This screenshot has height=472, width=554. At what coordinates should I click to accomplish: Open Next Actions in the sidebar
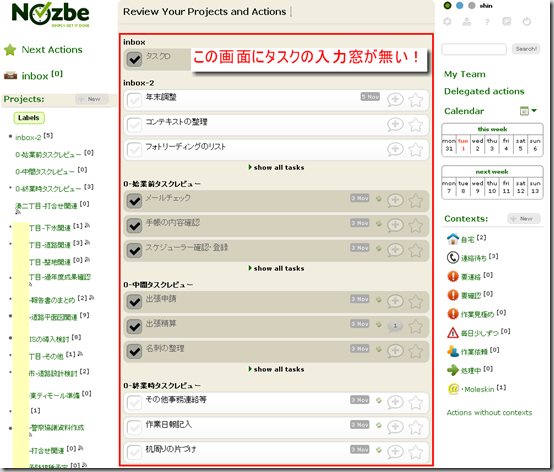click(x=52, y=49)
